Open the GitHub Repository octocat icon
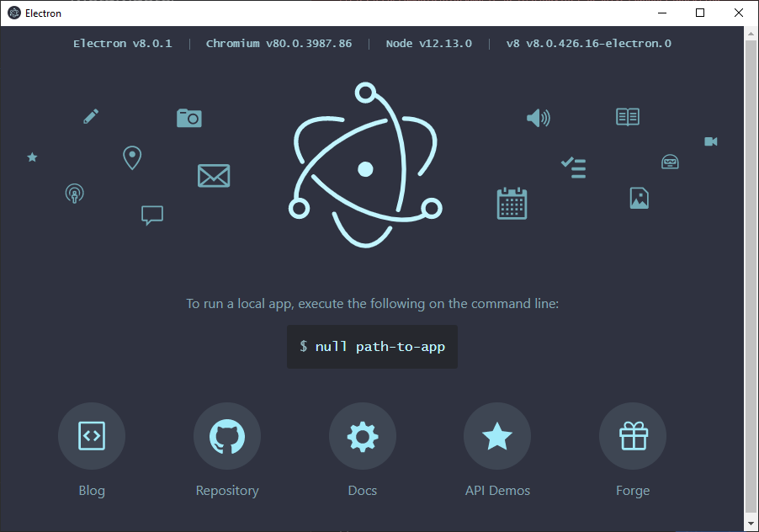Screen dimensions: 759x532 pyautogui.click(x=227, y=436)
